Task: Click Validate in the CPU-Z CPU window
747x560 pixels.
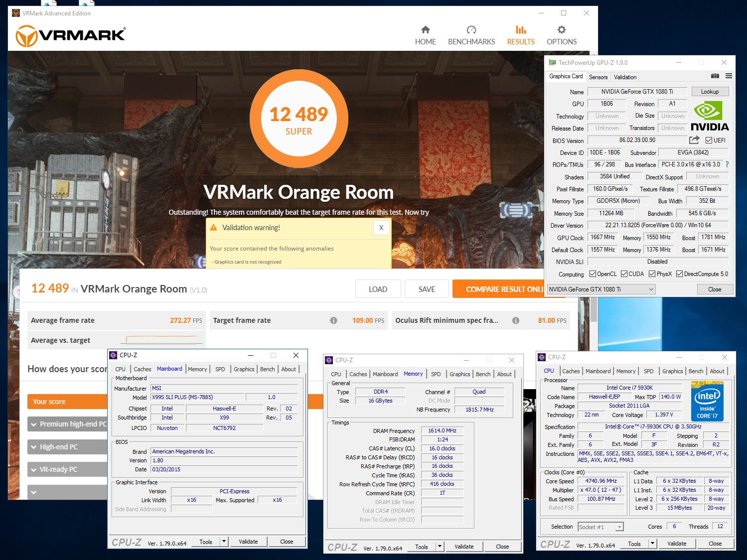Action: (676, 544)
